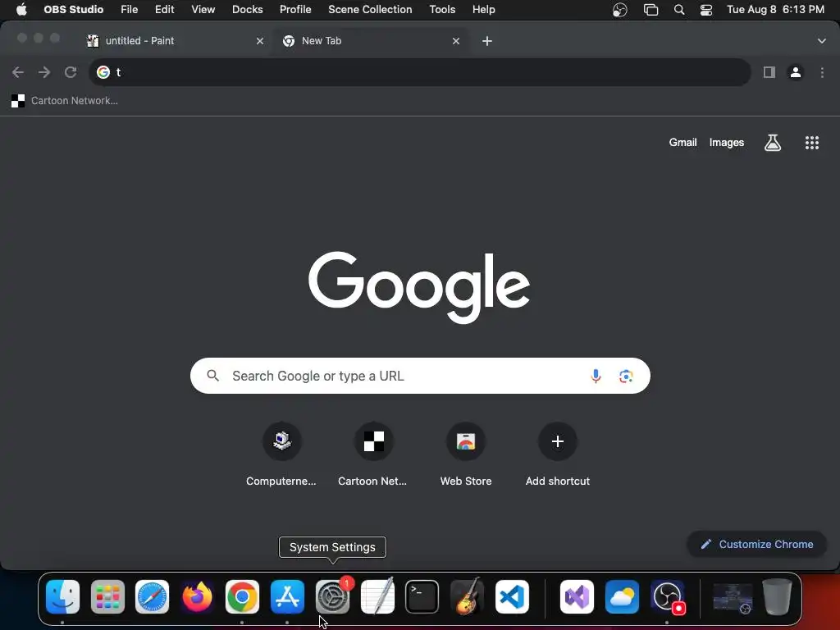Image resolution: width=840 pixels, height=630 pixels.
Task: Open the Profile menu
Action: 295,10
